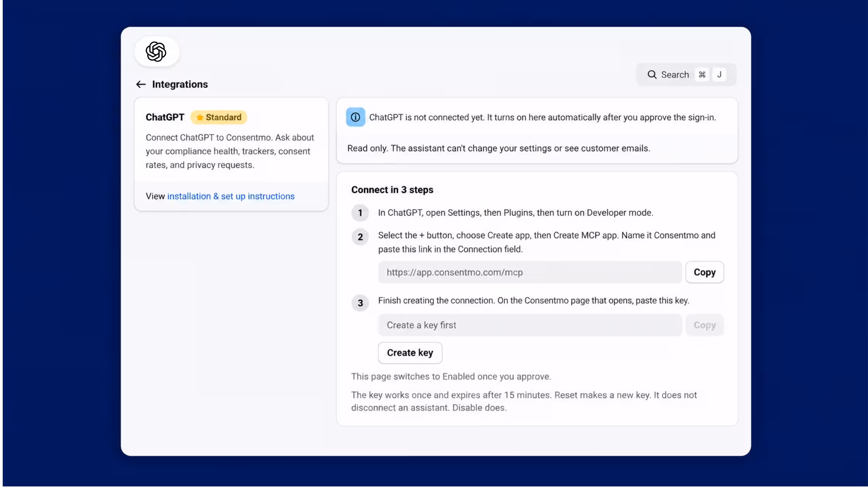Select the MCP URL field

pyautogui.click(x=530, y=272)
